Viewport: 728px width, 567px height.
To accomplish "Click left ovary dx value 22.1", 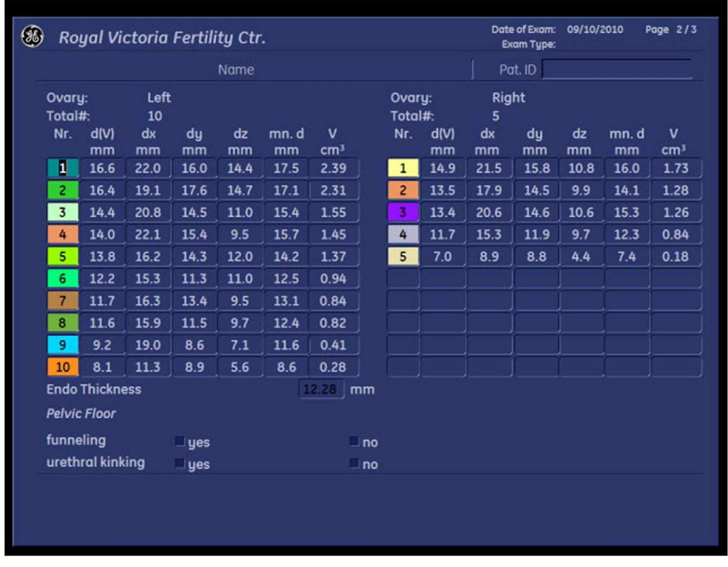I will (148, 234).
